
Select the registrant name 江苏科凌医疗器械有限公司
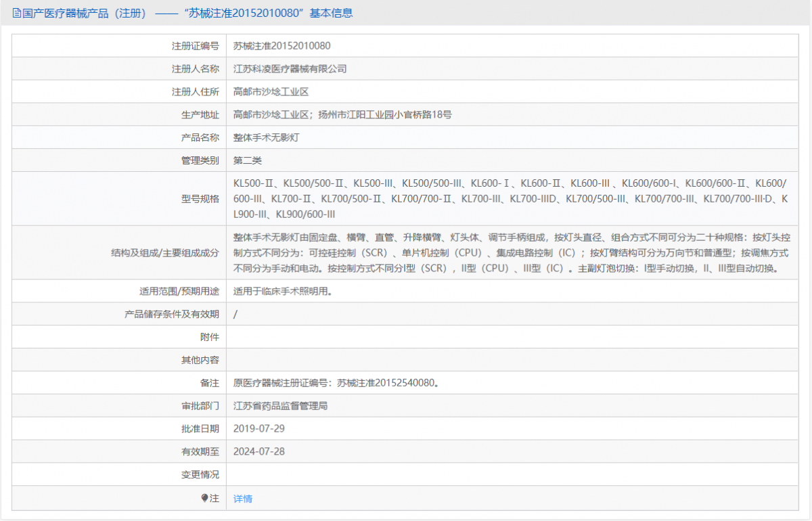290,69
